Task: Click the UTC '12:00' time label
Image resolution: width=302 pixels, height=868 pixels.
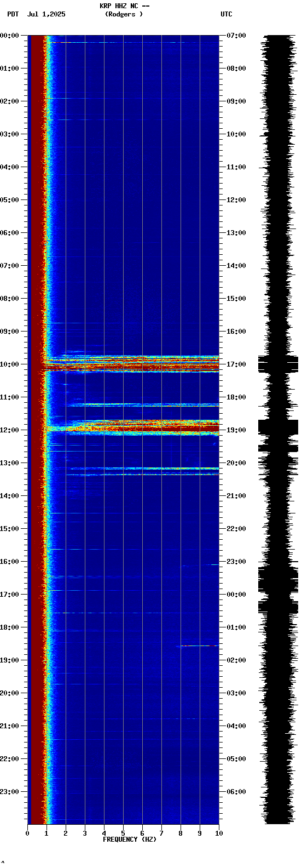Action: 236,200
